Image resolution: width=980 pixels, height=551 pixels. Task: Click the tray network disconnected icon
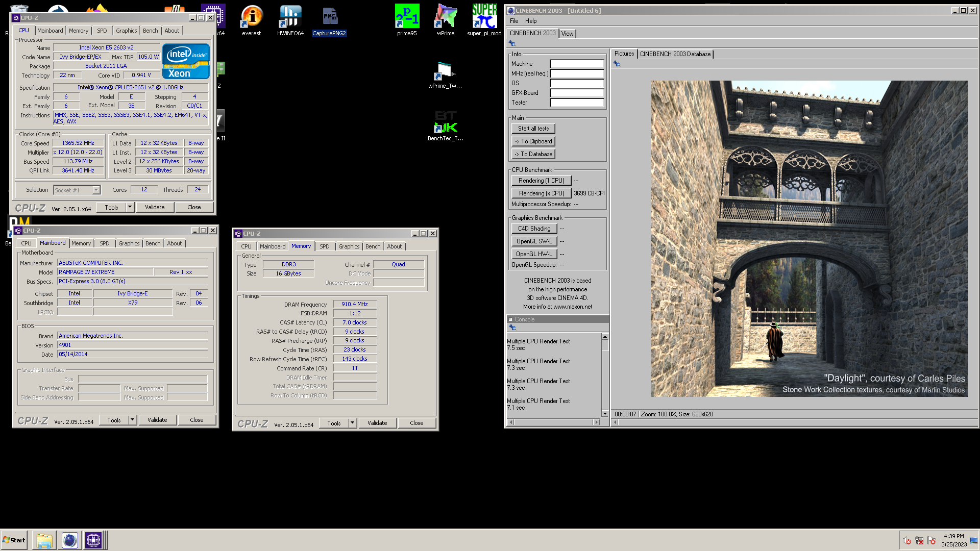(919, 541)
